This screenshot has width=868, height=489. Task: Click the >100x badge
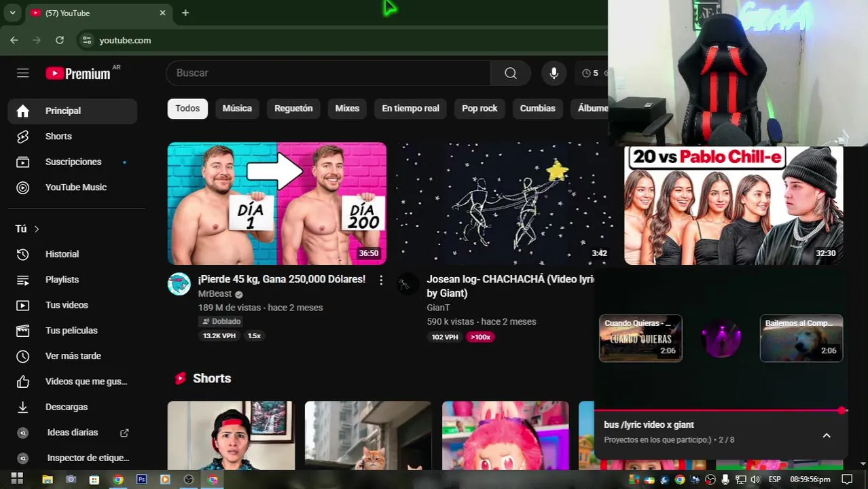point(480,337)
